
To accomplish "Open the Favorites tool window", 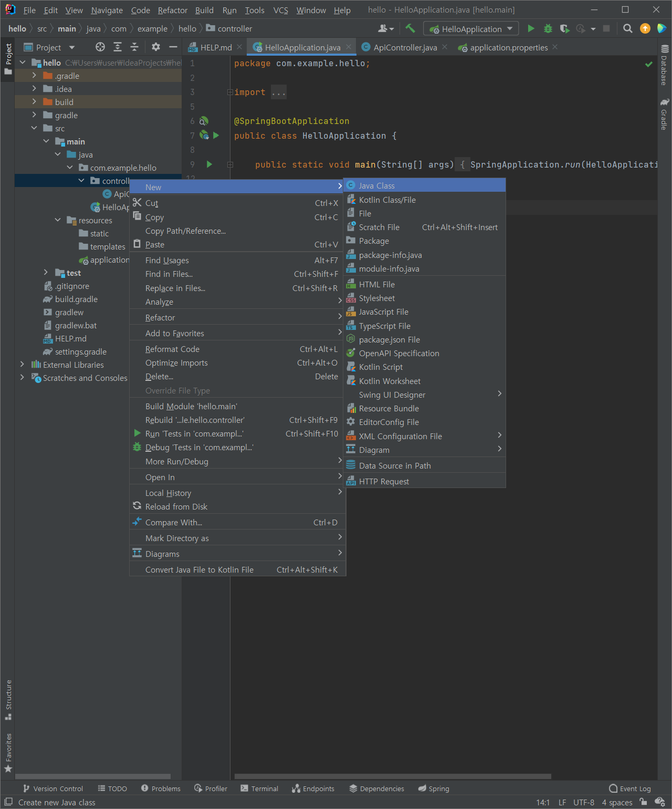I will point(8,753).
